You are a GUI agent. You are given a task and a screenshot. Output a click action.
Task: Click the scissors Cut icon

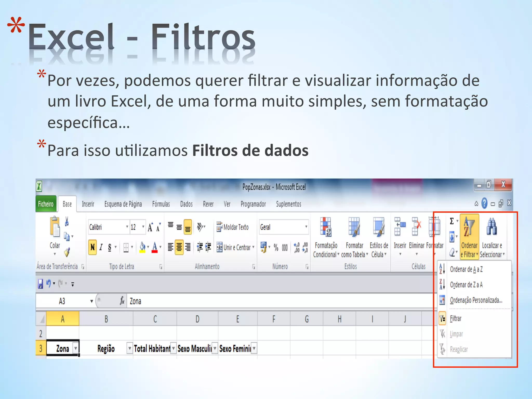67,222
